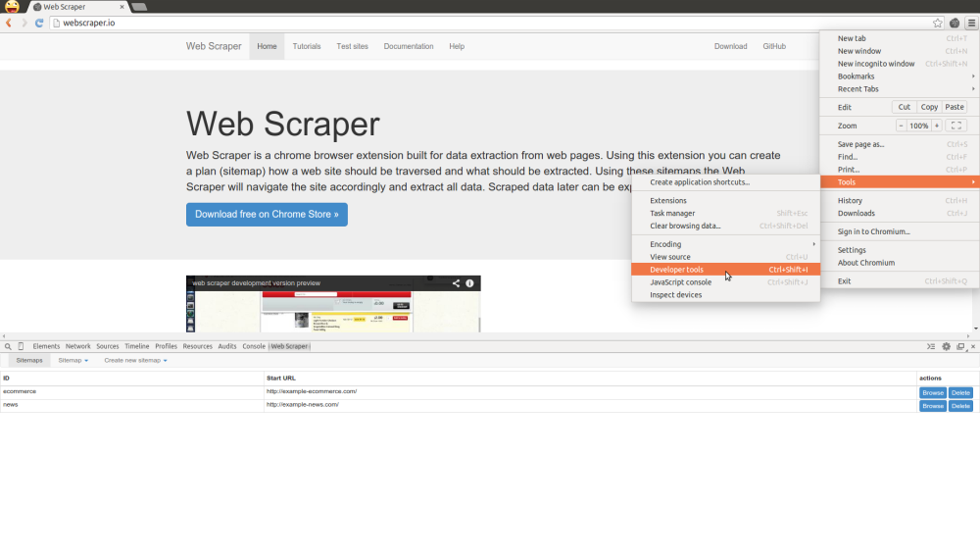Click the ecommerce sitemap ID cell

click(132, 392)
